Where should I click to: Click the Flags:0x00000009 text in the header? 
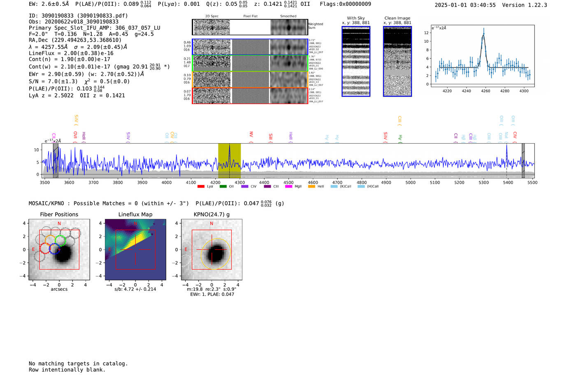point(345,4)
